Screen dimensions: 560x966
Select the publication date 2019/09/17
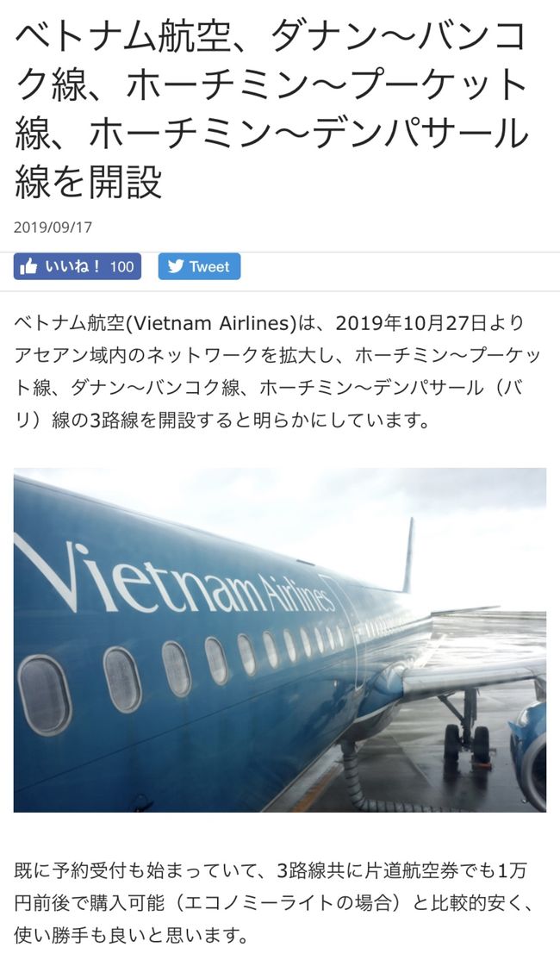coord(53,227)
